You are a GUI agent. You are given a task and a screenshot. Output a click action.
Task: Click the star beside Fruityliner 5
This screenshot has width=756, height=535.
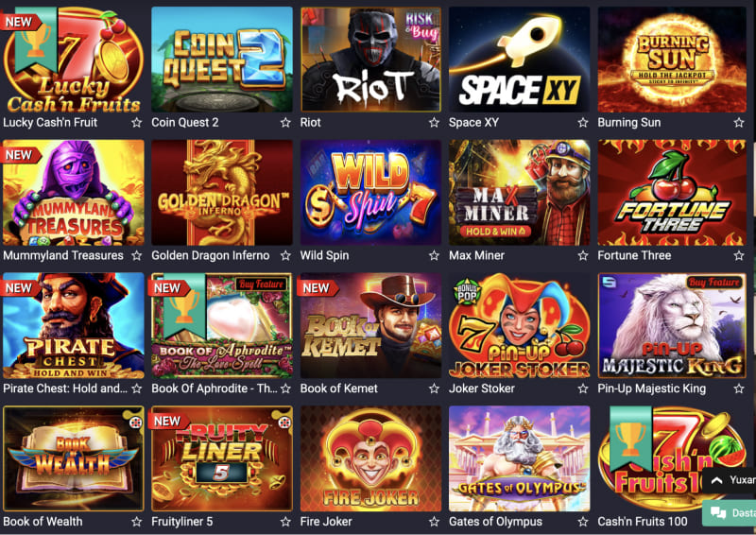point(286,522)
